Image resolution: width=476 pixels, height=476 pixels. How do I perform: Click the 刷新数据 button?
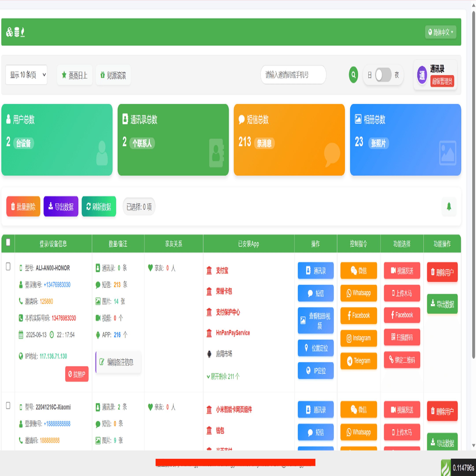[x=98, y=206]
